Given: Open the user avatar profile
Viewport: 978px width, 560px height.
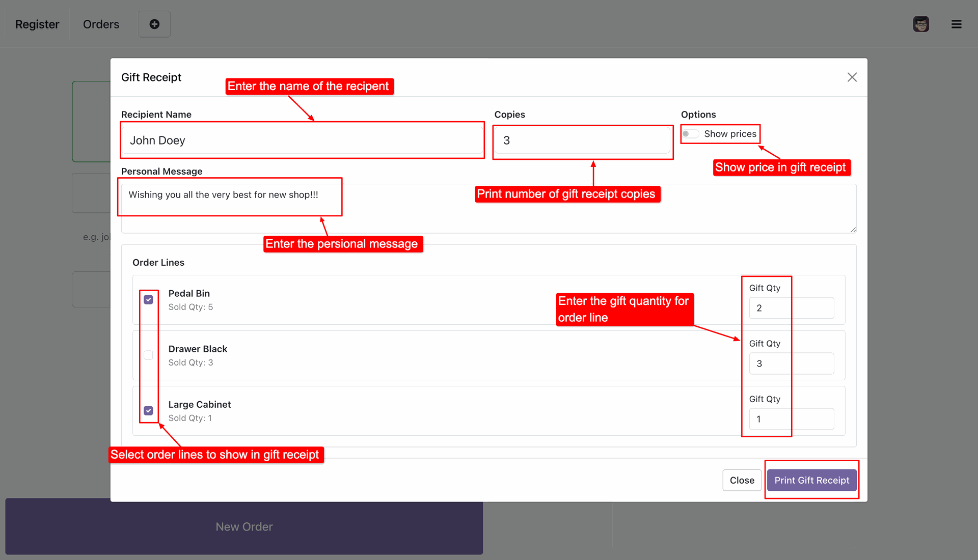Looking at the screenshot, I should [x=921, y=24].
